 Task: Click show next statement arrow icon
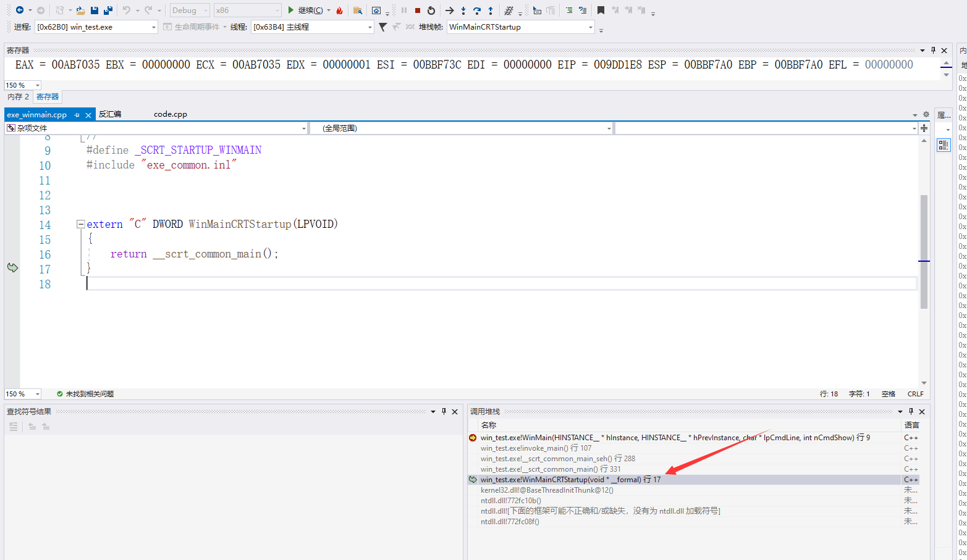pos(450,10)
